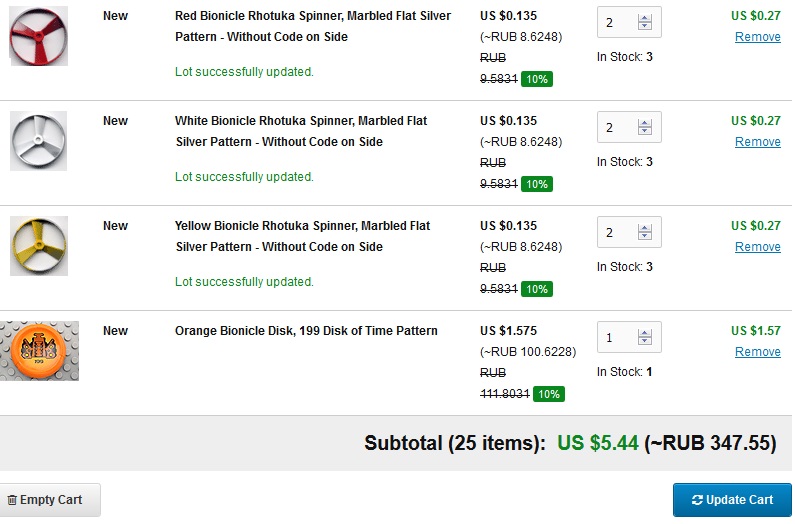795x524 pixels.
Task: Remove the White Rhotuka Spinner lot
Action: click(757, 142)
